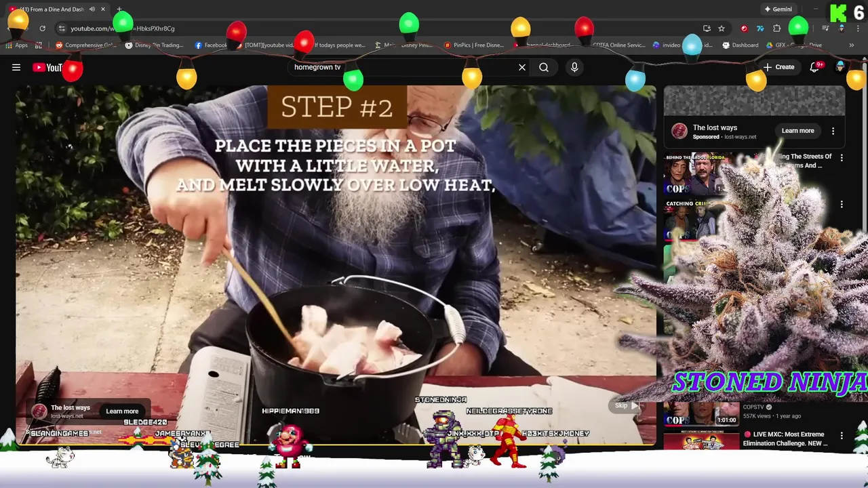
Task: Open the COPS thumbnail lasting 1:01:00
Action: click(x=701, y=414)
